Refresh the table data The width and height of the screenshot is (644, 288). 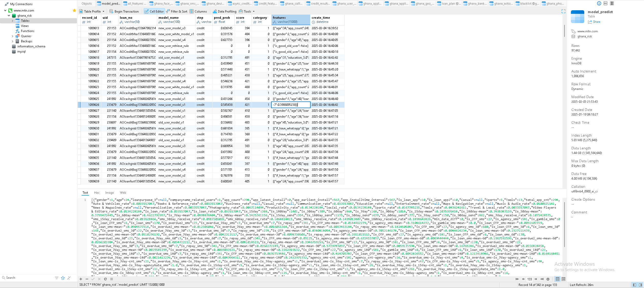(x=105, y=279)
